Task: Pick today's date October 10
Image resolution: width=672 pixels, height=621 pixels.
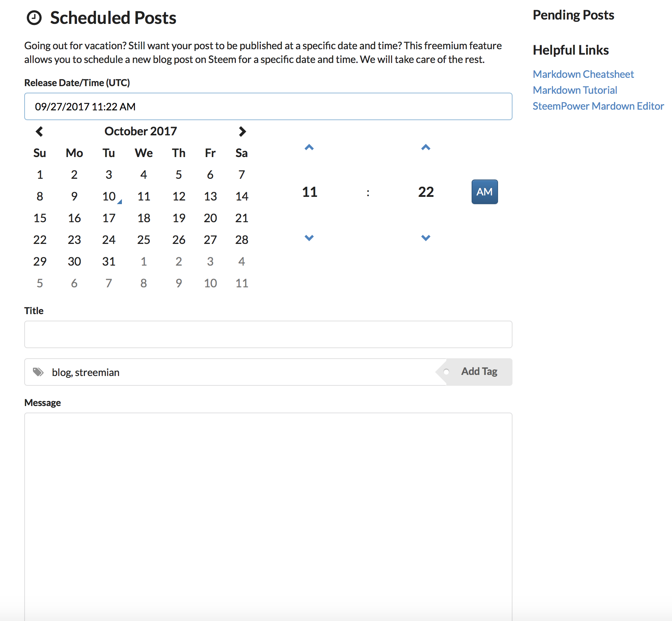Action: (x=109, y=196)
